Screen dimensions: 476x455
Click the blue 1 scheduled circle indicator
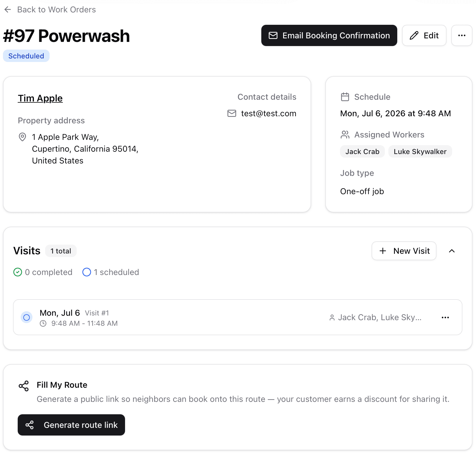[x=87, y=272]
